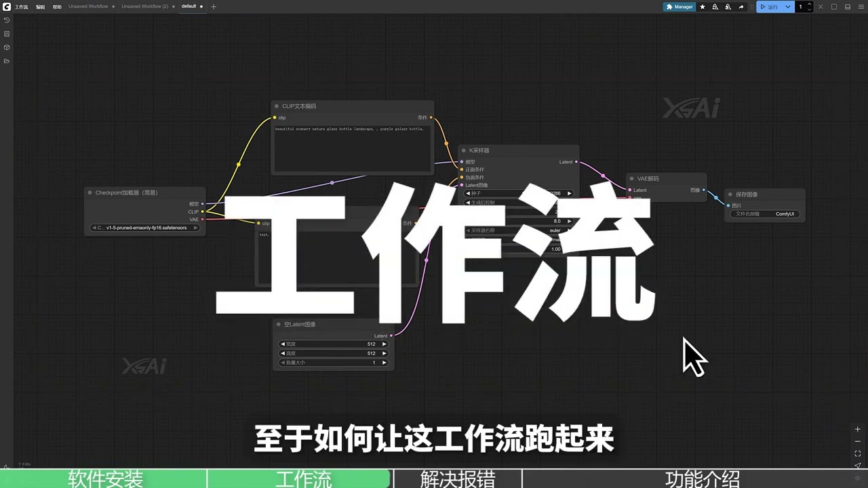Click the 运行 run button

[770, 7]
